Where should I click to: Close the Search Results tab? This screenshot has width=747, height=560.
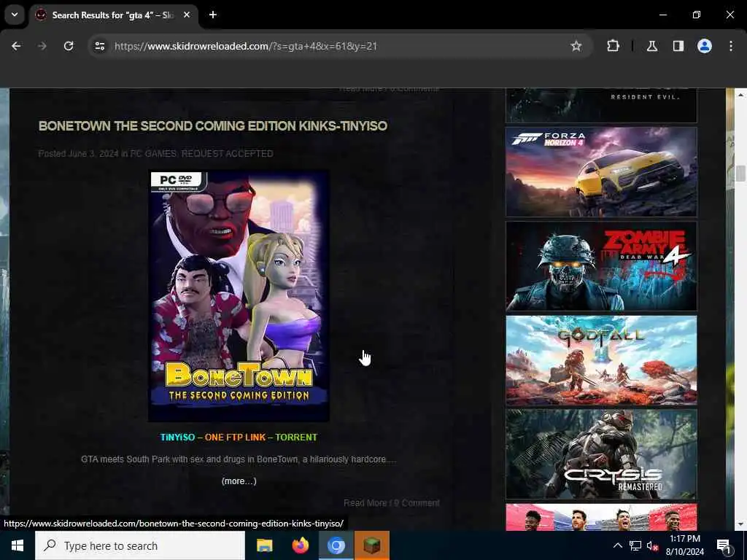click(187, 15)
